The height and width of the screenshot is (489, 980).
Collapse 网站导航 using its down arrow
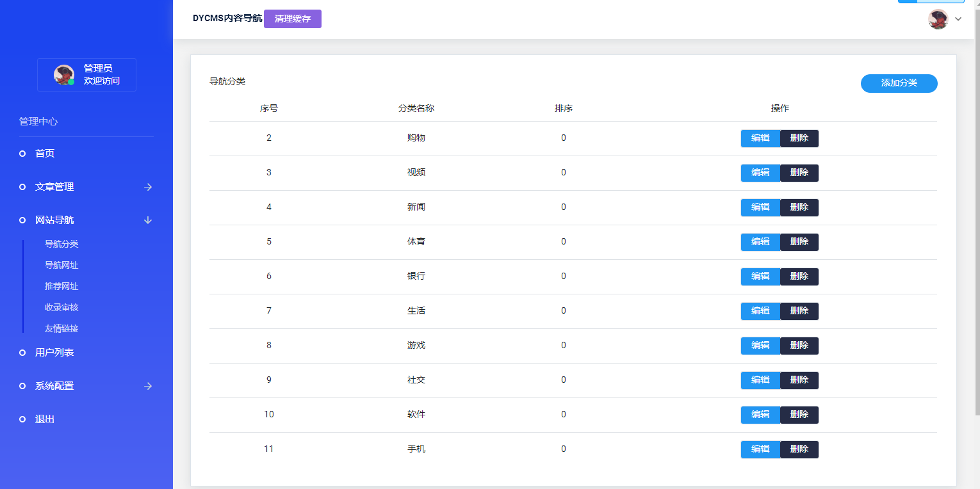(148, 220)
